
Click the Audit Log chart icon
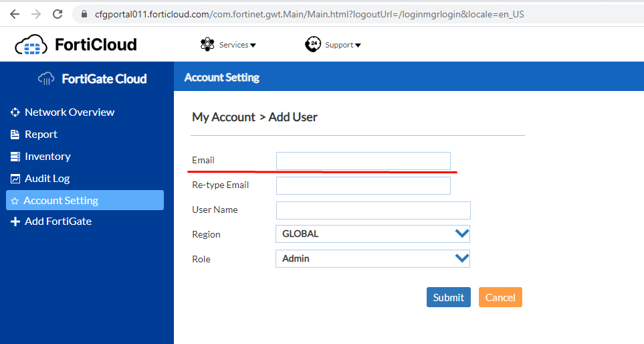[15, 179]
